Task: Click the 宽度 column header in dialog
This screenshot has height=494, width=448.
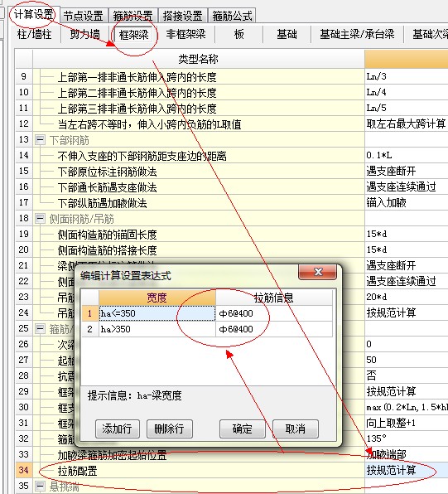Action: tap(157, 298)
